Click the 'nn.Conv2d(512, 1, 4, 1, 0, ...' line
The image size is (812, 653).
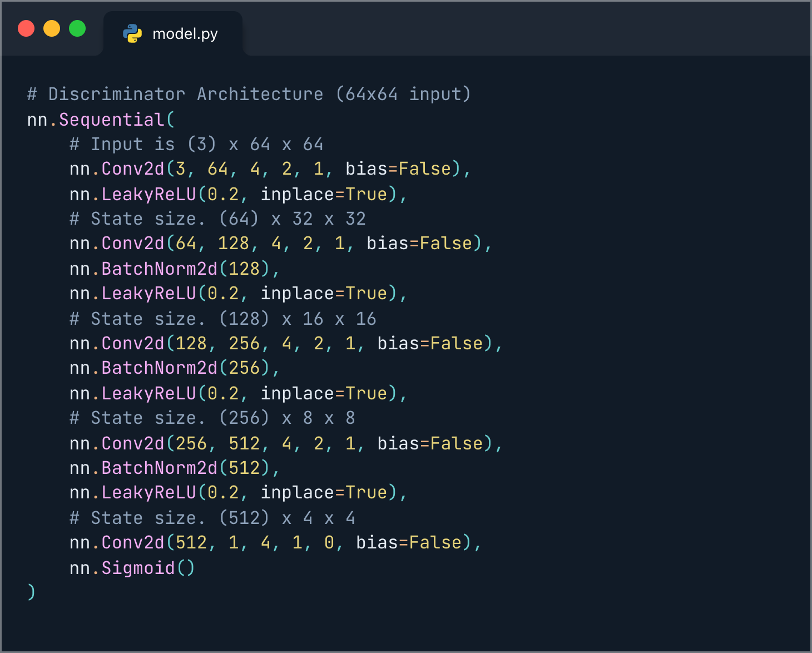[276, 542]
